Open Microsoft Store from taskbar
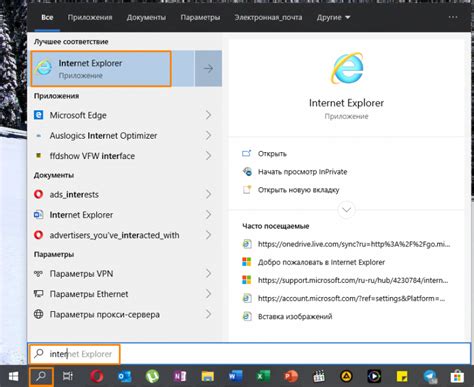474x387 pixels. tap(457, 377)
